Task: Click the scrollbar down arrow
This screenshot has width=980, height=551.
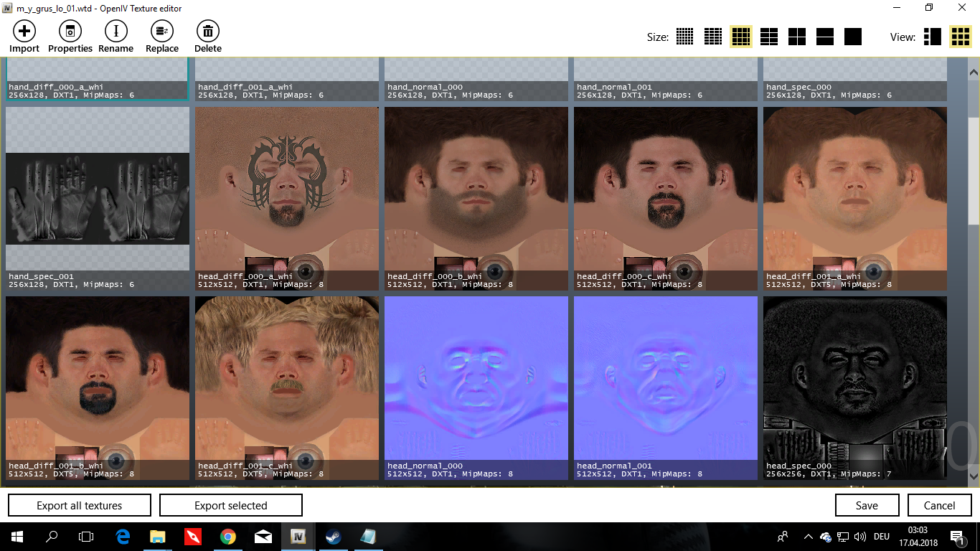Action: coord(974,476)
